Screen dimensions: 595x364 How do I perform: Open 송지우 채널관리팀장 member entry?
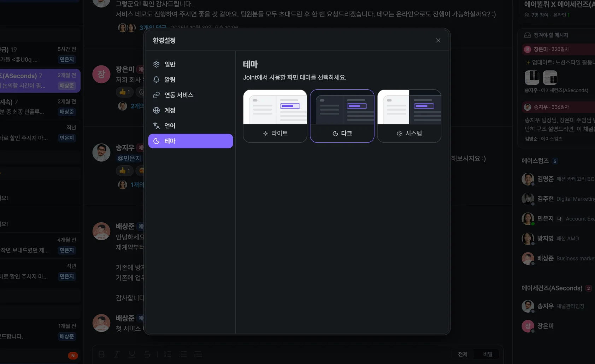tap(558, 306)
